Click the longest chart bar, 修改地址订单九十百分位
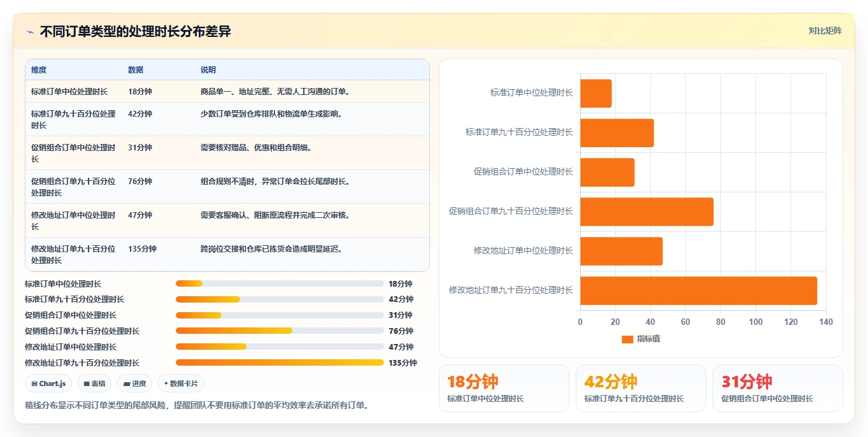Screen dimensions: 868x437 [699, 291]
